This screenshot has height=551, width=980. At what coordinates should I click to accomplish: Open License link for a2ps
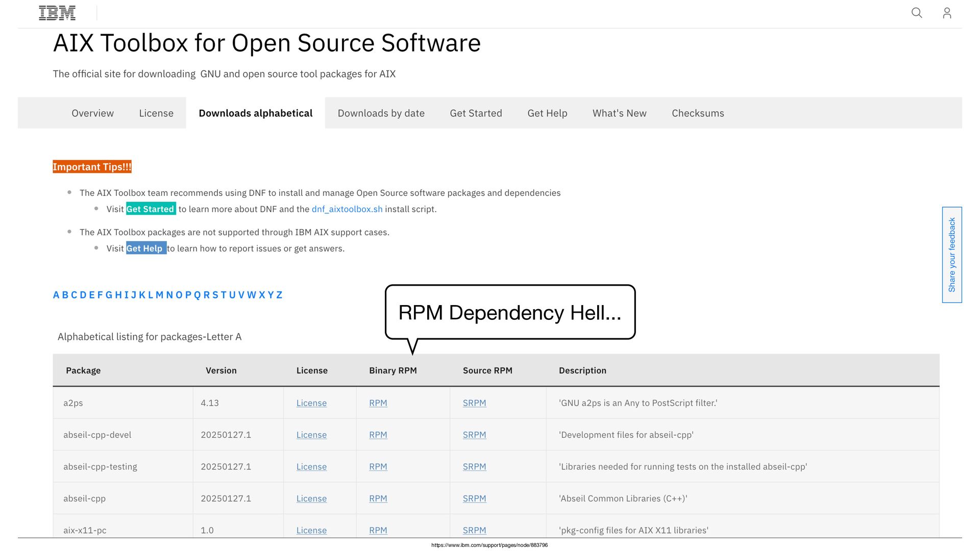coord(311,403)
